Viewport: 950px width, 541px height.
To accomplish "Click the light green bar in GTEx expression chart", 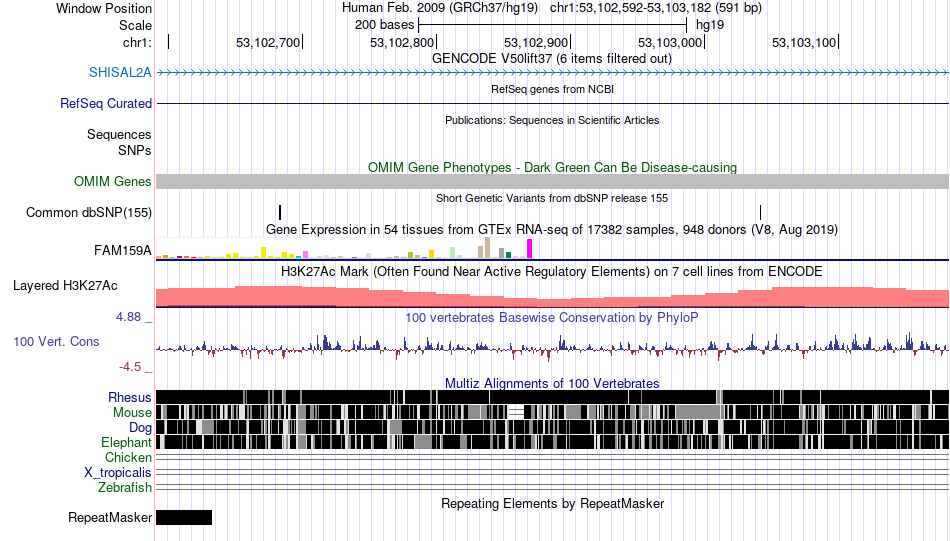I will click(x=453, y=253).
